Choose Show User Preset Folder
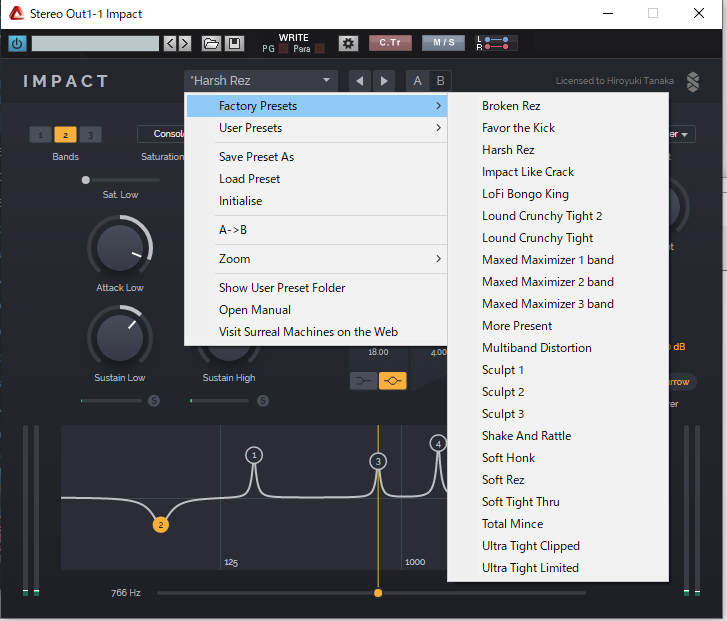This screenshot has height=621, width=727. point(317,288)
